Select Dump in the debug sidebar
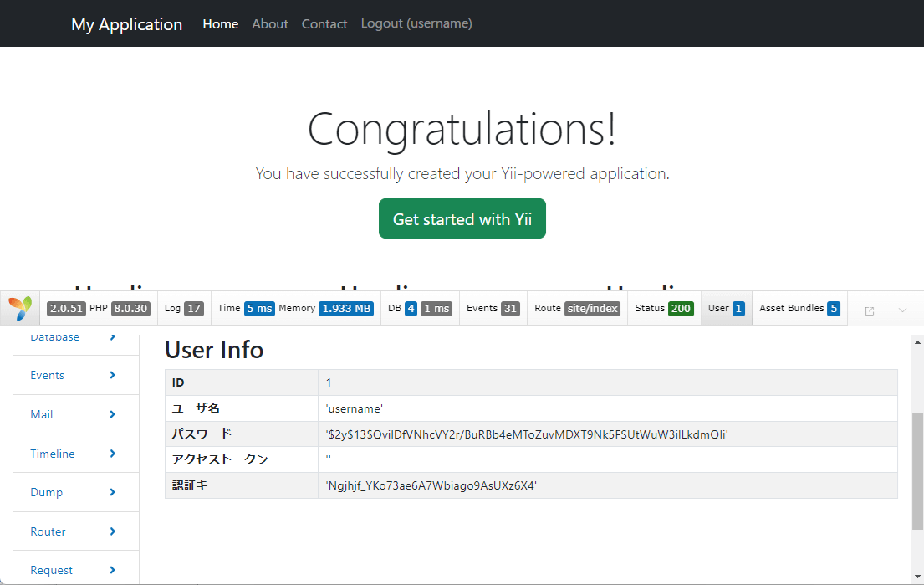Screen dimensions: 924x585 (x=47, y=492)
